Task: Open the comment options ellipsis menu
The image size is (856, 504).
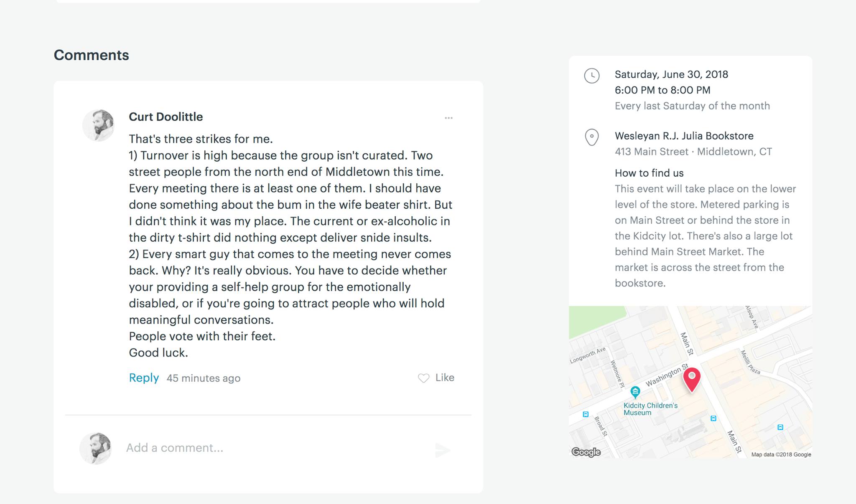Action: [448, 118]
